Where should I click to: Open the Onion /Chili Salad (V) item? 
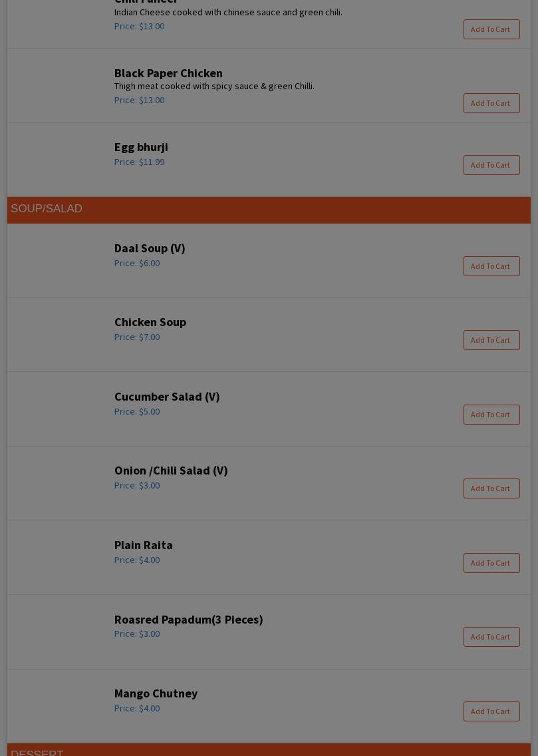click(x=171, y=471)
